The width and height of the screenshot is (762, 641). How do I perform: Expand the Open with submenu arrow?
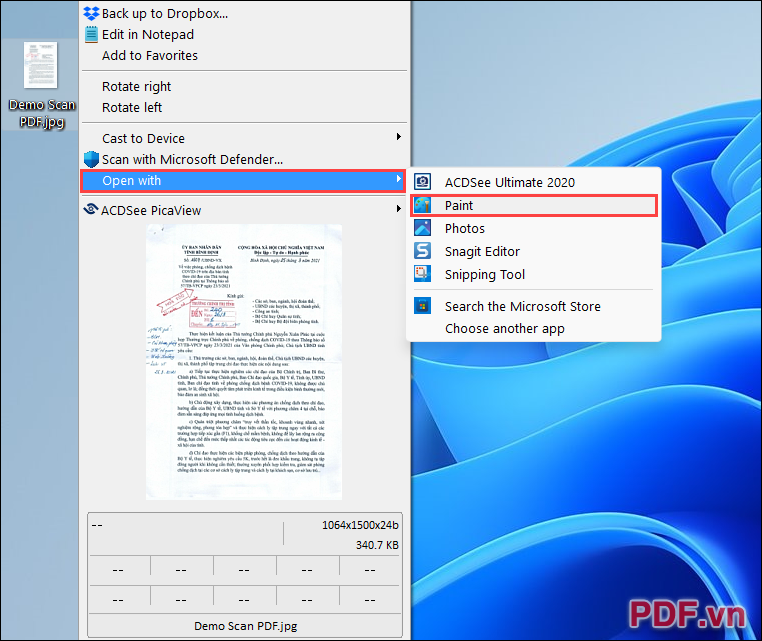398,178
